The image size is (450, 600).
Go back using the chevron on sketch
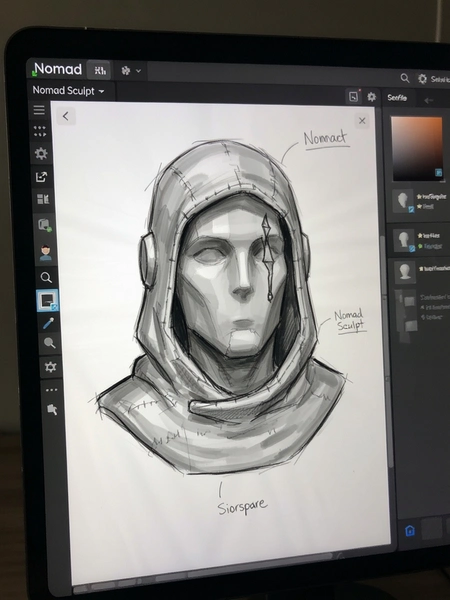[66, 116]
